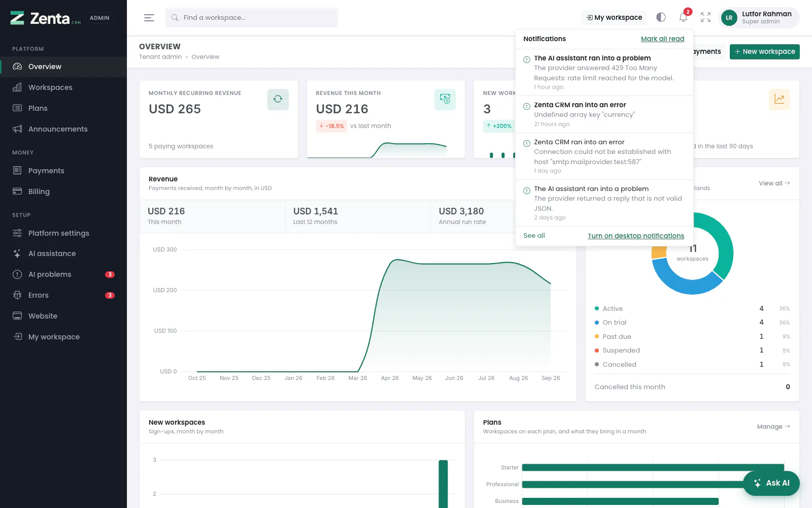
Task: Open not valid JSON notification
Action: pyautogui.click(x=604, y=203)
